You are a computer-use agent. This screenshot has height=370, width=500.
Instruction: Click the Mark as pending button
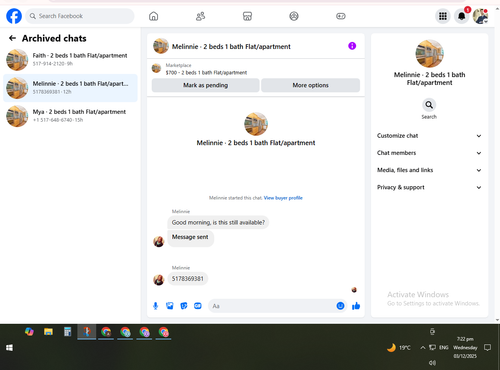(205, 85)
